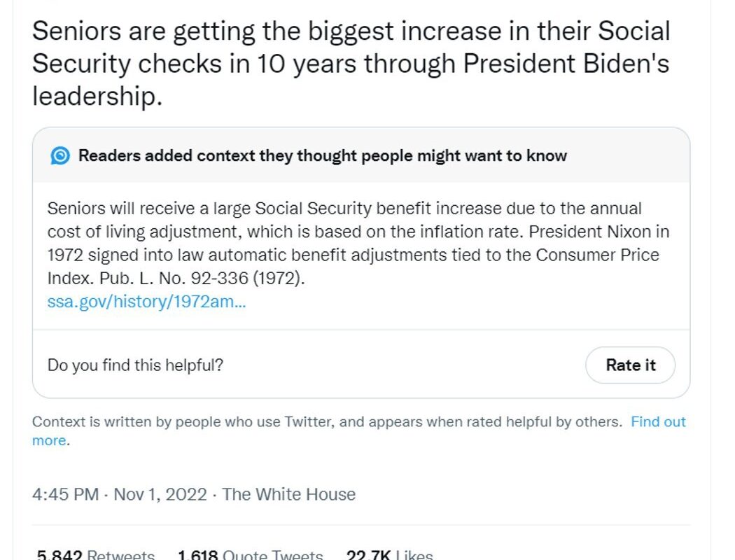Open The White House source label
The height and width of the screenshot is (560, 735).
pyautogui.click(x=288, y=494)
